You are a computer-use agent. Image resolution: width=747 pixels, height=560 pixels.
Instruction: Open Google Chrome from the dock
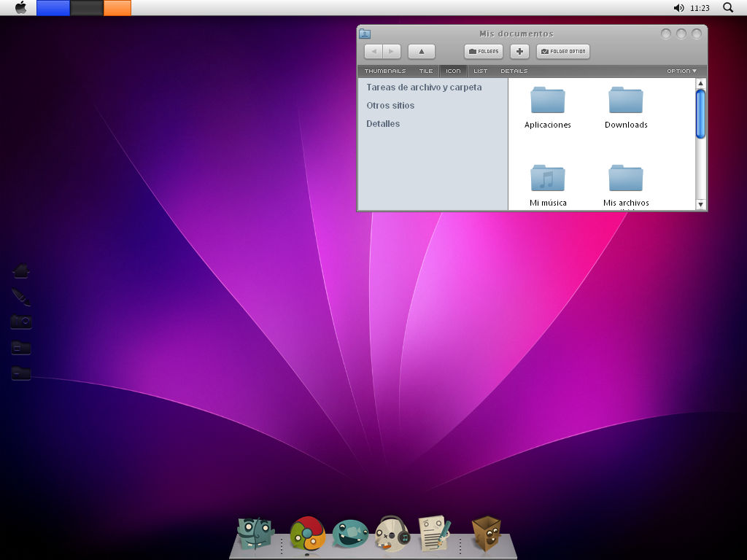tap(306, 534)
